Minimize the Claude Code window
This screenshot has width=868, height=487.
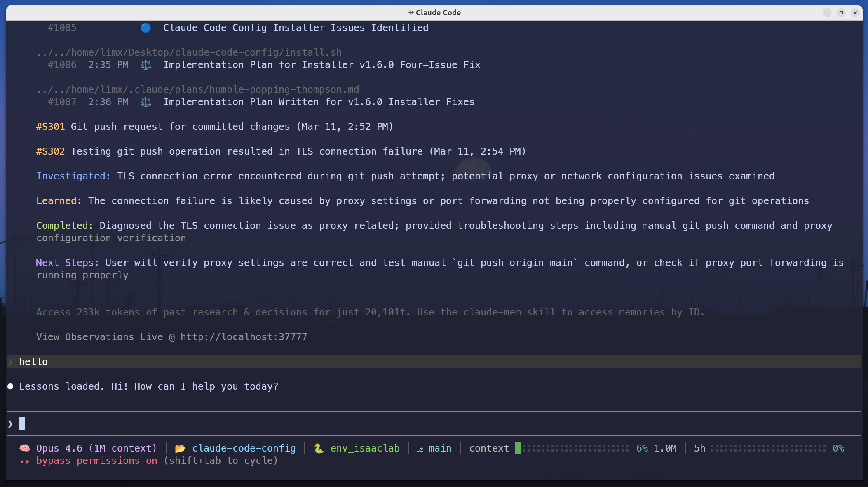tap(827, 13)
